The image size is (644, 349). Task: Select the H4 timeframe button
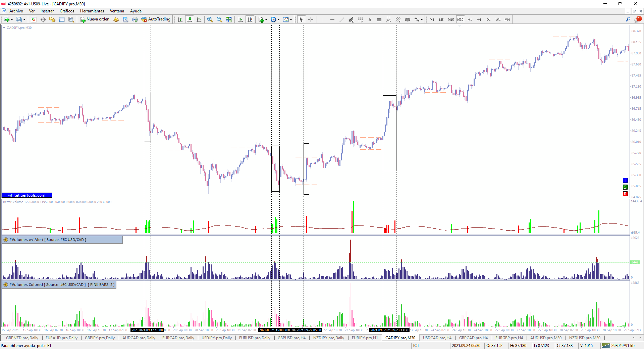click(479, 19)
